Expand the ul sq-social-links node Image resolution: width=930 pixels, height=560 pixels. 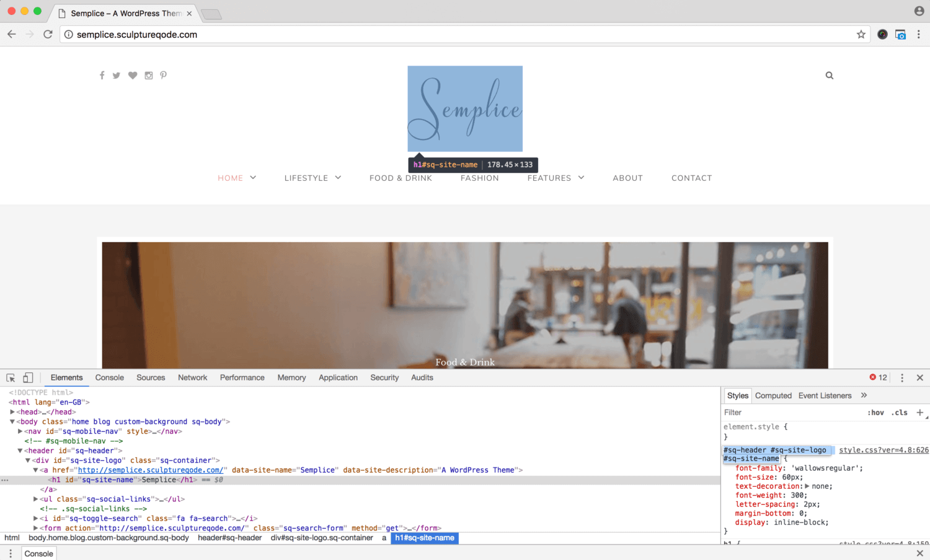(x=36, y=499)
